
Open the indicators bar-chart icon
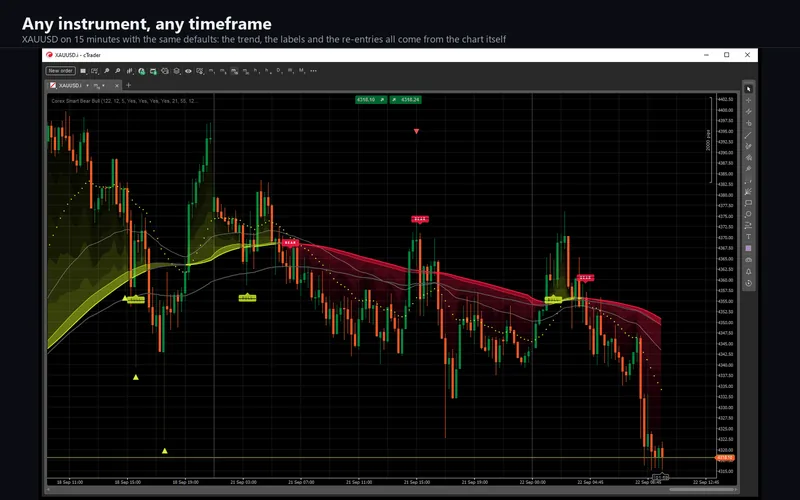(x=130, y=71)
